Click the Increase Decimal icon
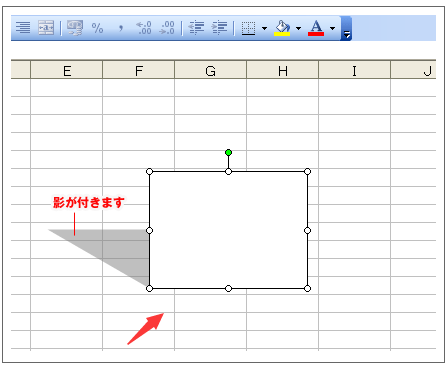447x374 pixels. coord(144,28)
